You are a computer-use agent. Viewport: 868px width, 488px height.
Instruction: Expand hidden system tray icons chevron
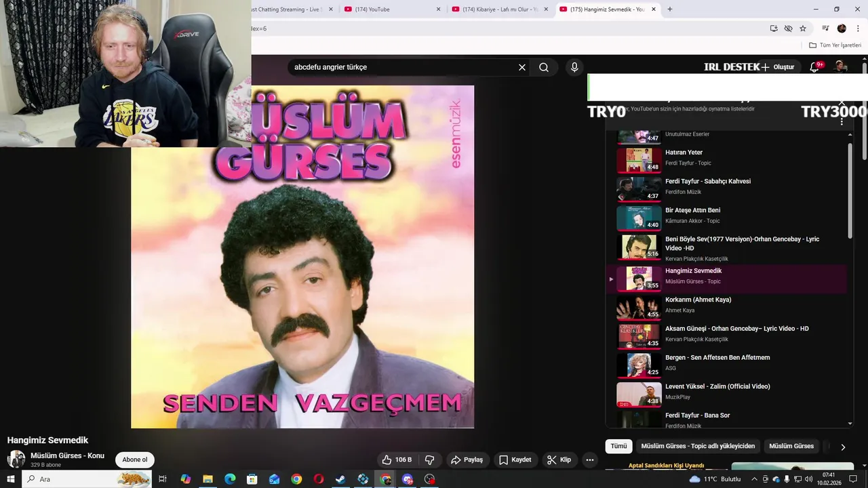coord(755,479)
